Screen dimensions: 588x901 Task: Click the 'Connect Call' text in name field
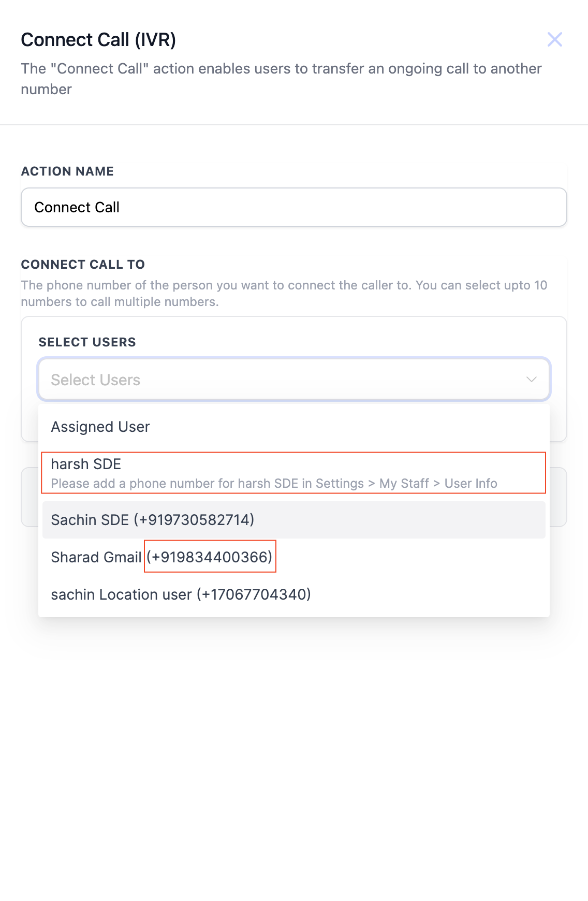pyautogui.click(x=77, y=207)
